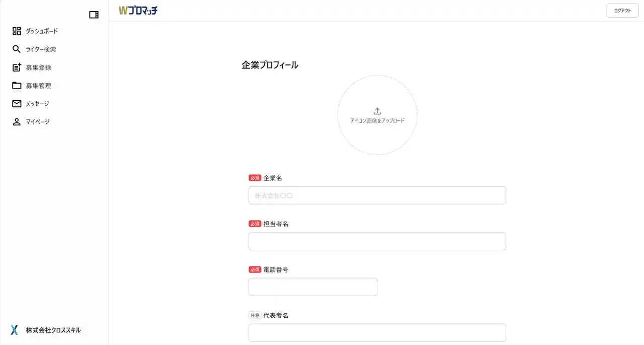Click the 募集管理 folder icon
The image size is (644, 345).
(x=17, y=86)
